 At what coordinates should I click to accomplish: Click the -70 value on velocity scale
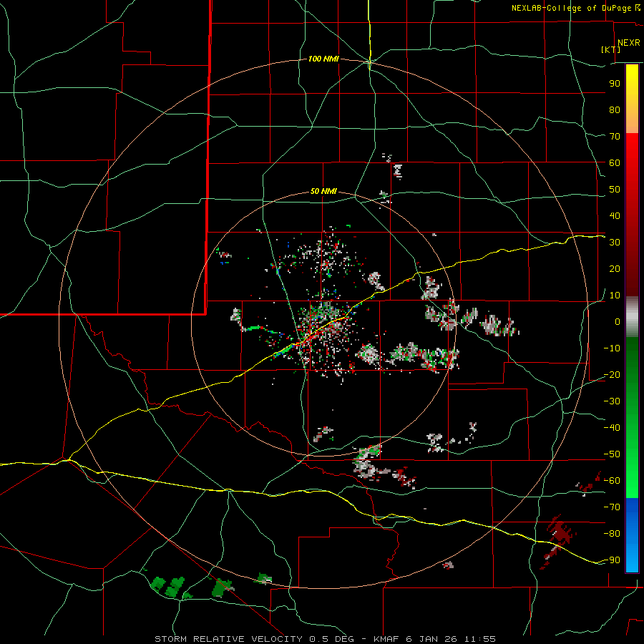pyautogui.click(x=612, y=507)
